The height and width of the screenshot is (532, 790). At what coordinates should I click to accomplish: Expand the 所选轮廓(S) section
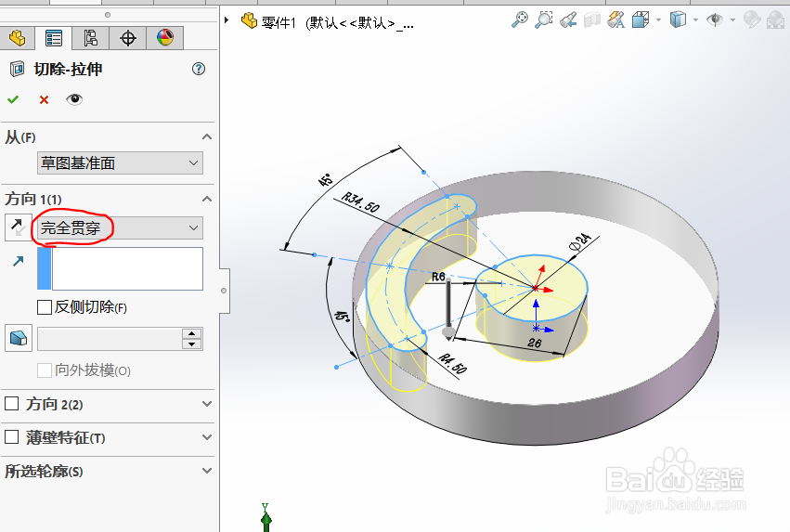(x=207, y=471)
